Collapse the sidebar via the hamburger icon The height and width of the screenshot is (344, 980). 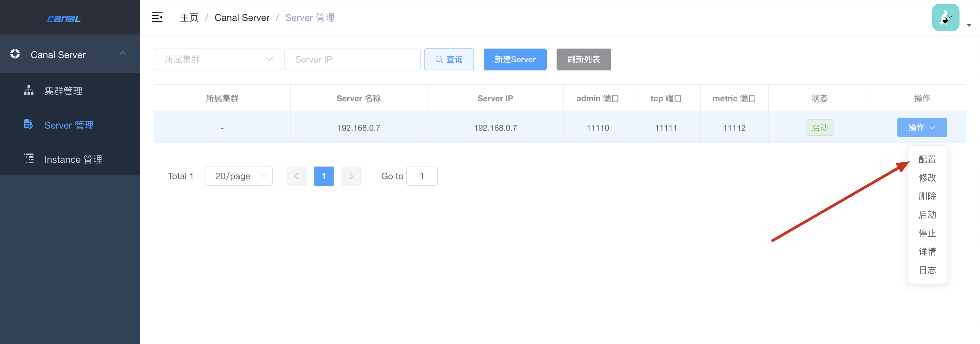[157, 17]
